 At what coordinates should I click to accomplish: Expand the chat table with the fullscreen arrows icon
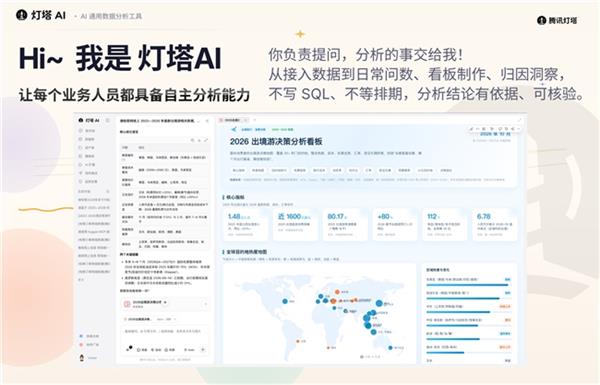click(x=206, y=140)
